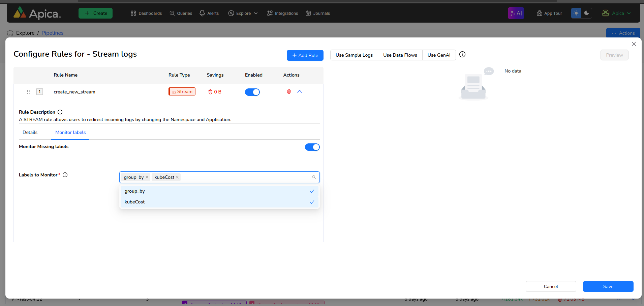Click the info icon beside Rule Description
Image resolution: width=644 pixels, height=306 pixels.
(60, 112)
